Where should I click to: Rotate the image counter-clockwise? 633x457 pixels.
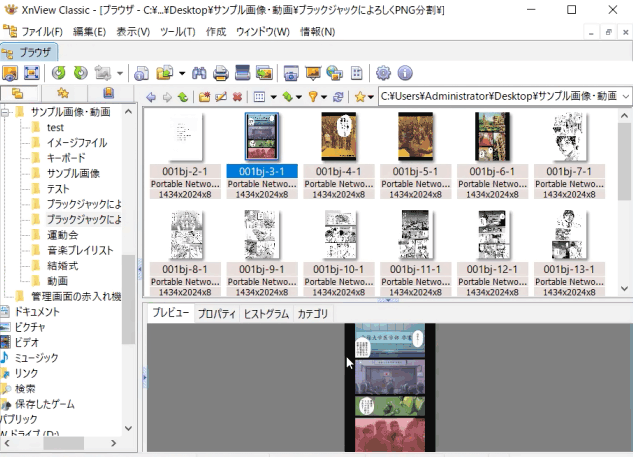(59, 73)
